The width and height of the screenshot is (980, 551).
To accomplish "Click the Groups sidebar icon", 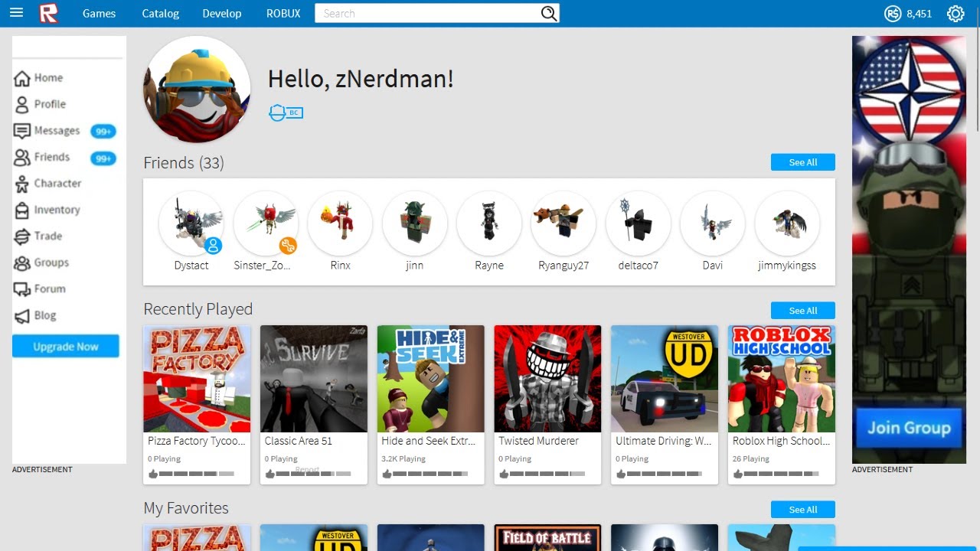I will pyautogui.click(x=22, y=262).
